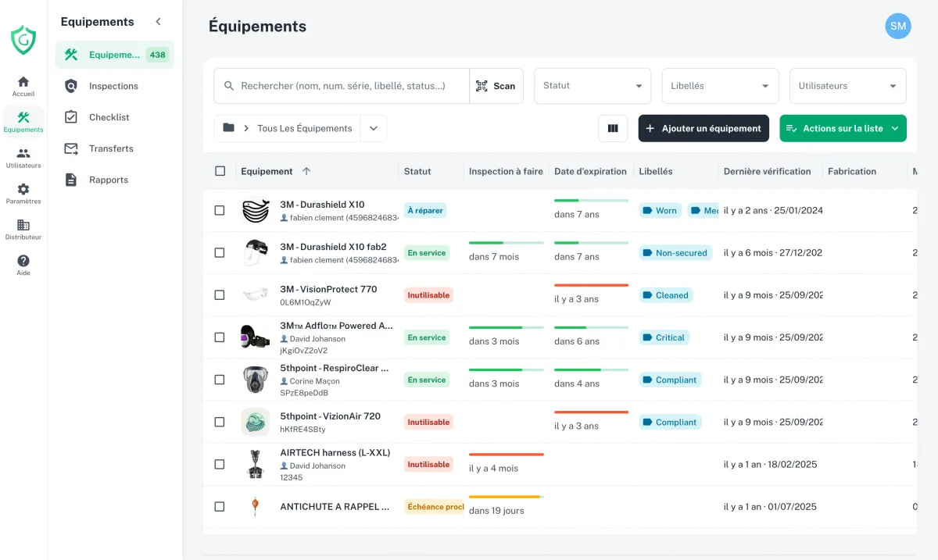Open the Statut filter dropdown
This screenshot has width=938, height=560.
pyautogui.click(x=593, y=86)
